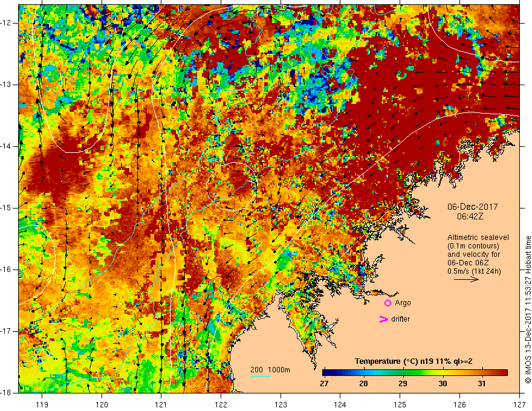Click the latitude axis label -14

(6, 146)
